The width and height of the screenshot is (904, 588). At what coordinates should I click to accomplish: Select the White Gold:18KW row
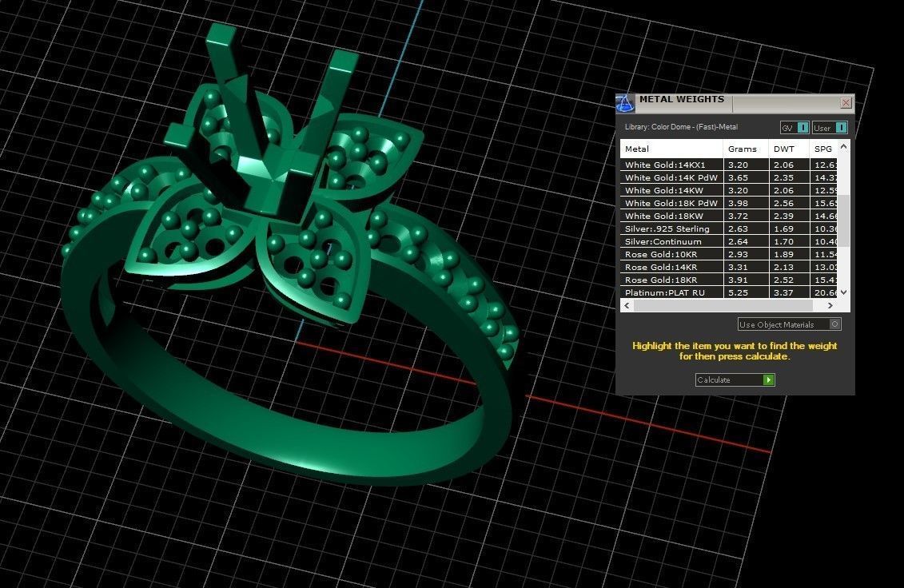[x=729, y=216]
